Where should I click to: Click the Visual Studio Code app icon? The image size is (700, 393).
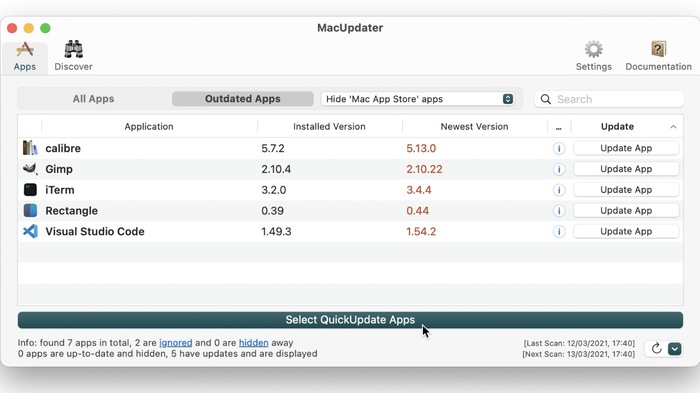pyautogui.click(x=30, y=231)
